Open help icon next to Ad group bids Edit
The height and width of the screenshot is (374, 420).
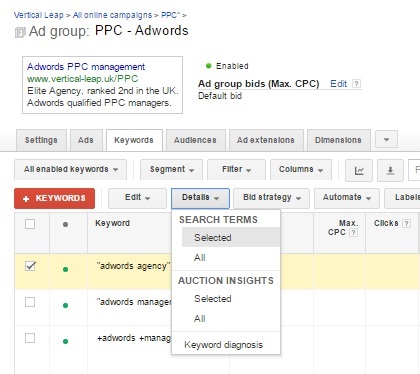click(356, 83)
